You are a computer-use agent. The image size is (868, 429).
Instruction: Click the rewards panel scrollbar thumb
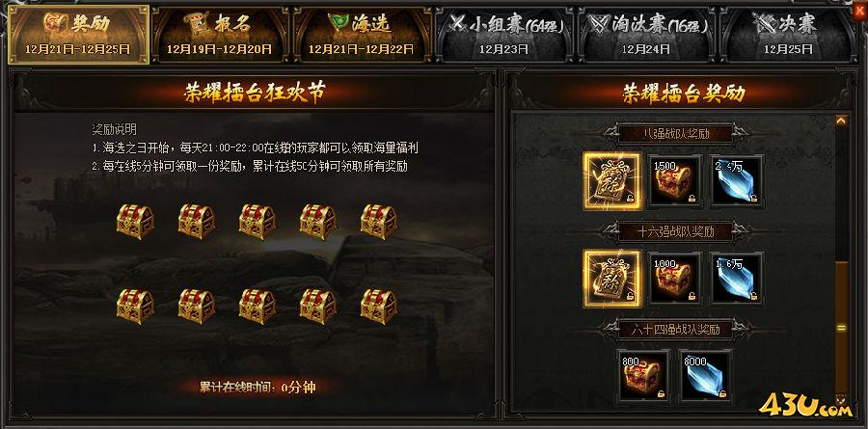coord(841,328)
